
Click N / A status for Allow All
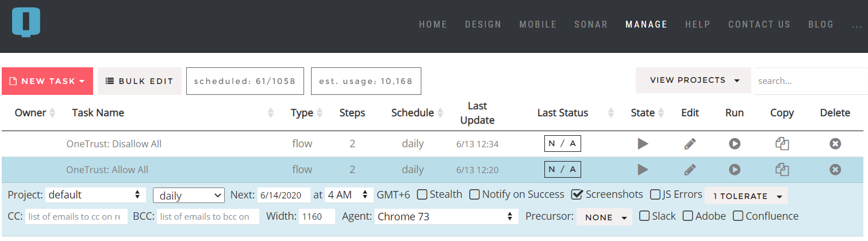click(563, 170)
